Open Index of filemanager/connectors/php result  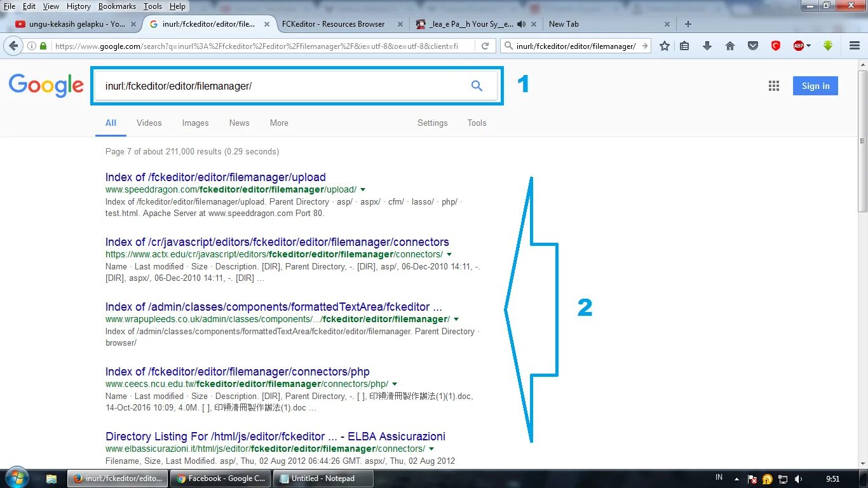coord(238,372)
